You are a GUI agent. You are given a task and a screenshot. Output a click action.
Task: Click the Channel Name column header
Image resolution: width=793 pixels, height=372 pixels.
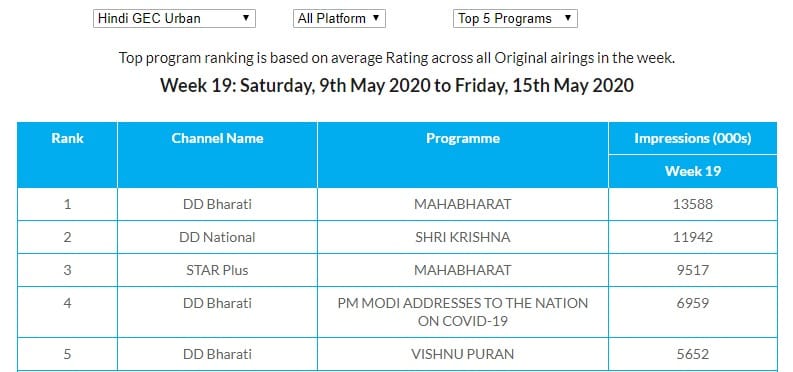[x=217, y=155]
